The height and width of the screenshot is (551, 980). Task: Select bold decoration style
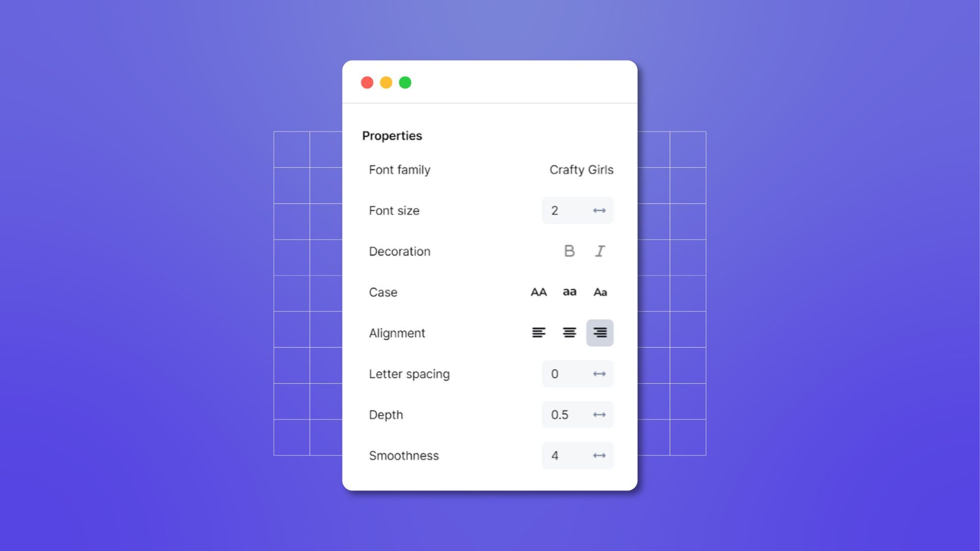[569, 251]
